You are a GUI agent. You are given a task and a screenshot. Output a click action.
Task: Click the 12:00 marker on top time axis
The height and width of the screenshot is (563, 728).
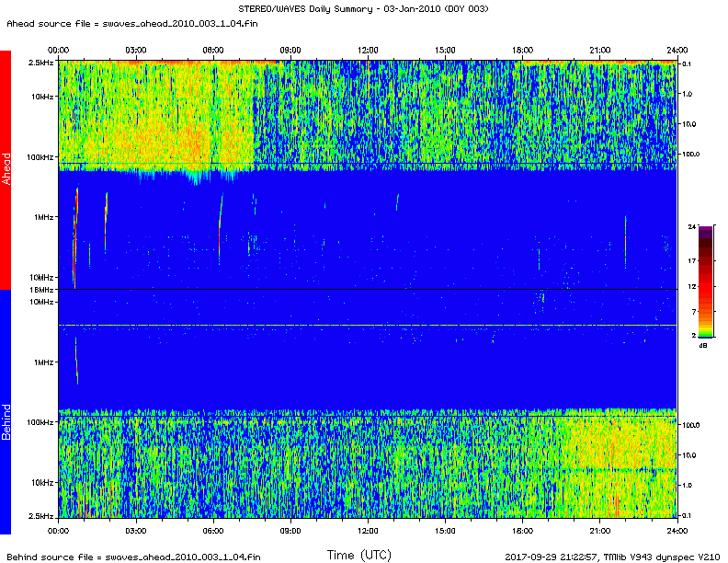click(x=368, y=50)
